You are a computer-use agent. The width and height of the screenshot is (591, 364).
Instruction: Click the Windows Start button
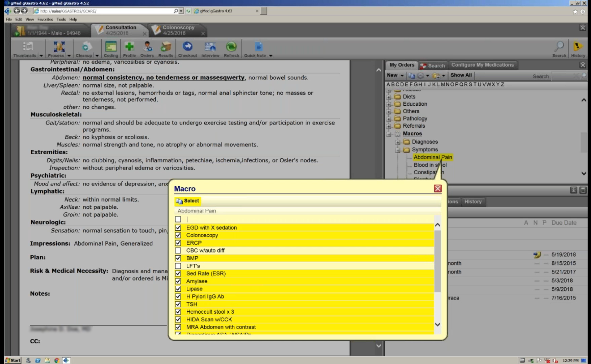click(x=13, y=360)
